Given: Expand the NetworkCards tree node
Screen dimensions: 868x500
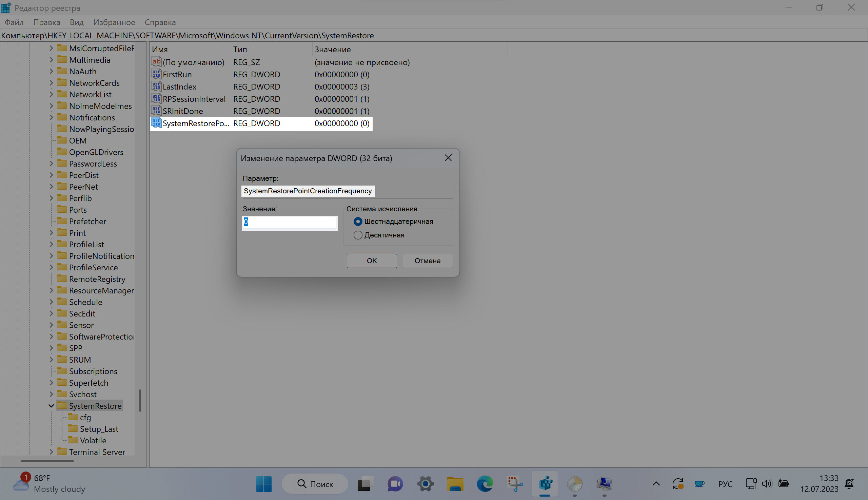Looking at the screenshot, I should pyautogui.click(x=51, y=83).
